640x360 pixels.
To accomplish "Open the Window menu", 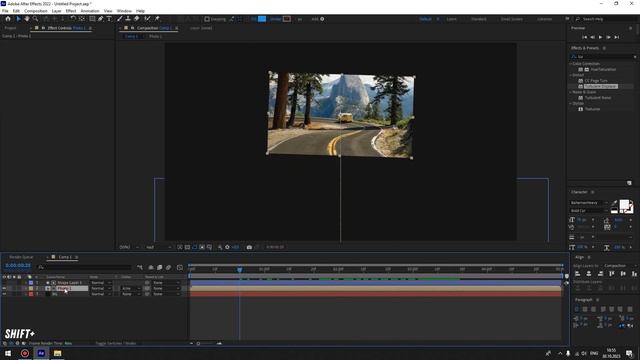I will point(124,11).
